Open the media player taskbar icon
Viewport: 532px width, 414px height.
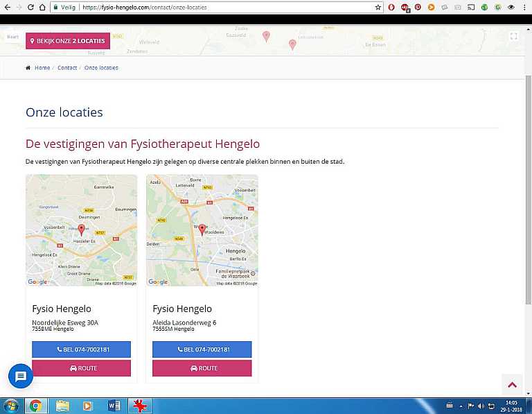[87, 406]
